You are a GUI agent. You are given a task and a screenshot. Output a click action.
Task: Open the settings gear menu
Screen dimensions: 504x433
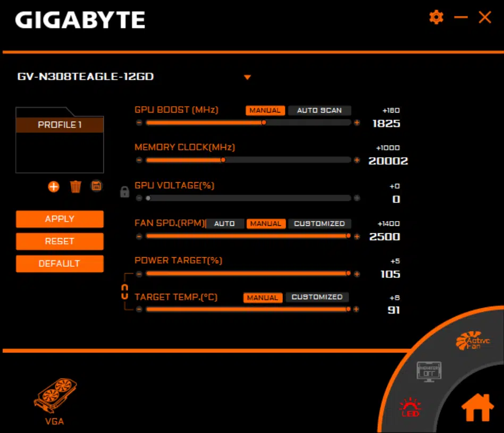click(x=436, y=17)
